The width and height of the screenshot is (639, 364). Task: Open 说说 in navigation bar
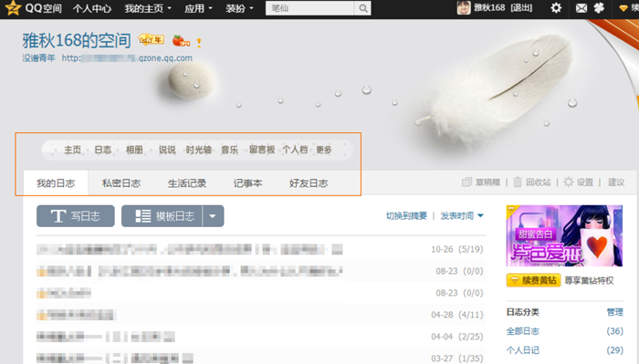click(x=167, y=150)
